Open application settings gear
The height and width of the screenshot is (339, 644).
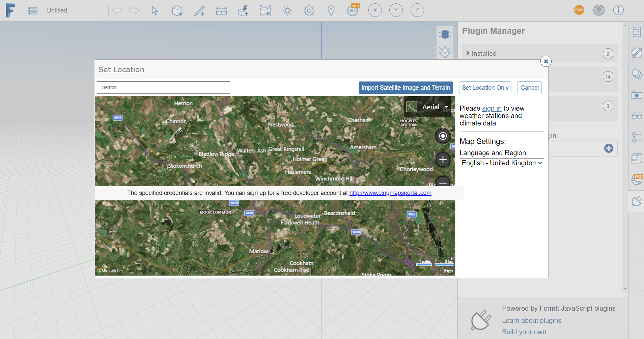(309, 10)
